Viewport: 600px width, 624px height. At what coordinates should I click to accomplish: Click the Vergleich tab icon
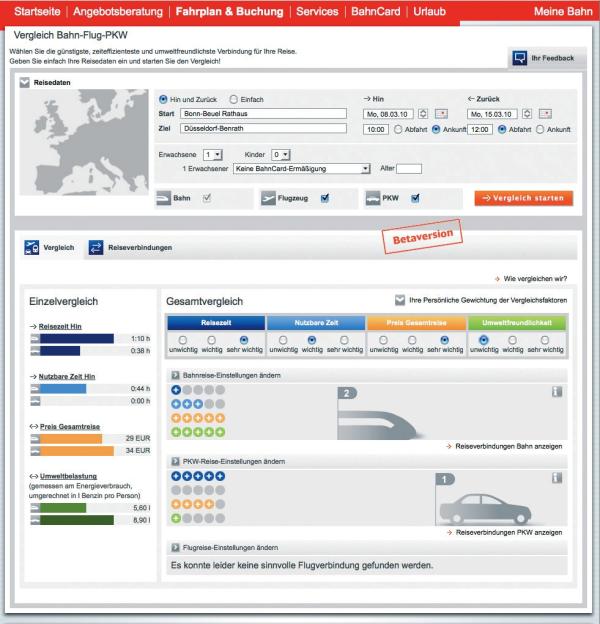point(32,247)
